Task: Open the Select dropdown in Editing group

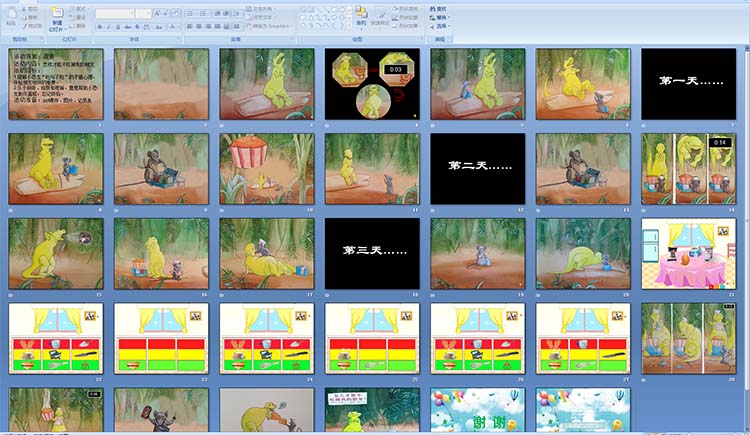Action: [x=440, y=26]
